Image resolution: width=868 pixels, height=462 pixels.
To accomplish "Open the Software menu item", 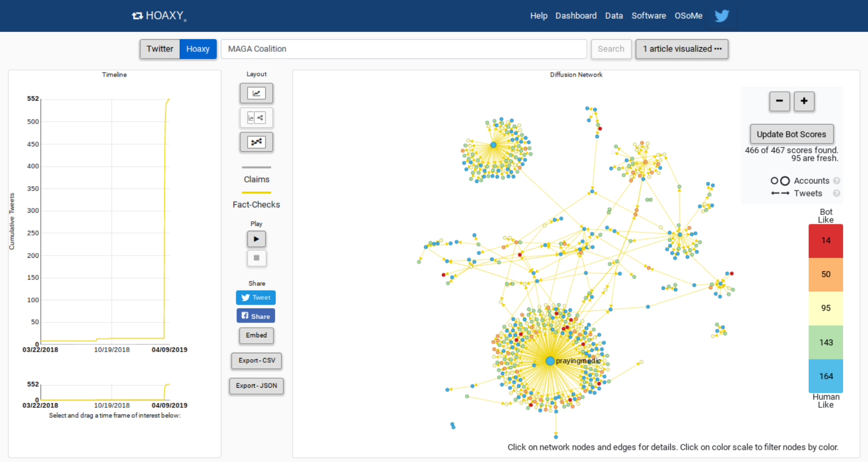I will click(x=648, y=16).
